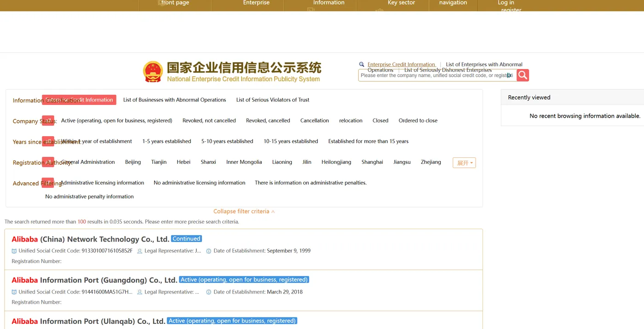This screenshot has width=644, height=329.
Task: Filter by List of Businesses with Abnormal Operations
Action: (175, 100)
